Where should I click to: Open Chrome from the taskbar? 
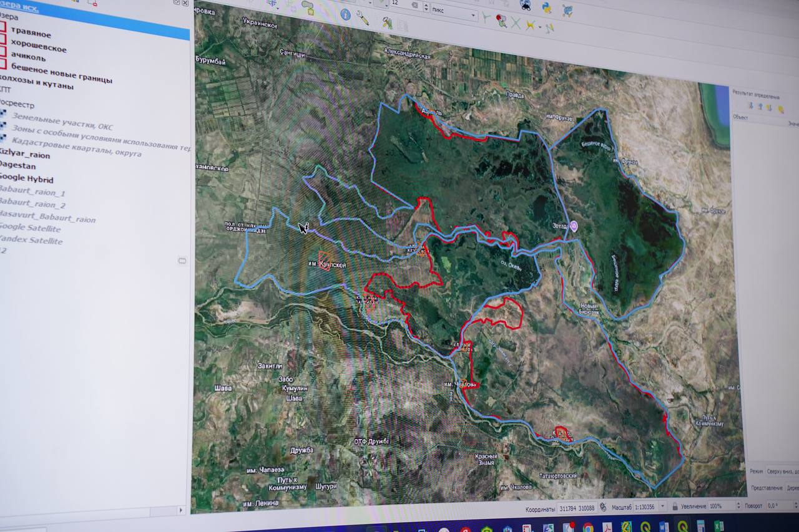click(x=587, y=527)
